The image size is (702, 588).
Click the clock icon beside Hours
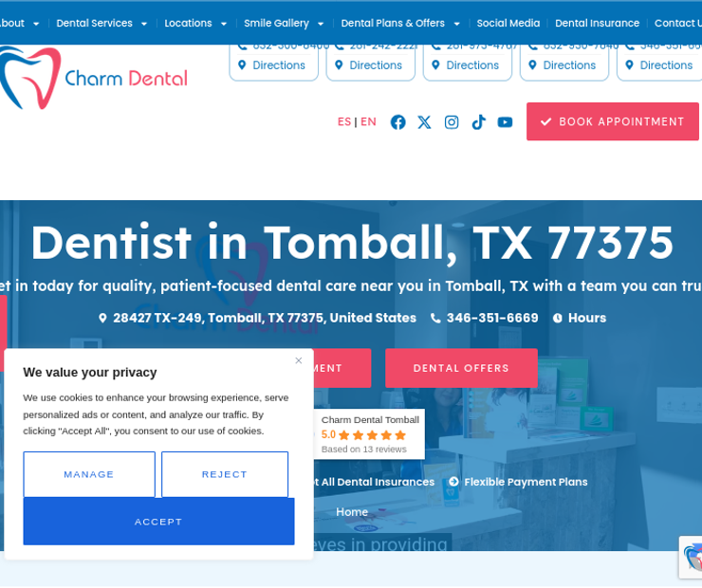click(x=558, y=318)
